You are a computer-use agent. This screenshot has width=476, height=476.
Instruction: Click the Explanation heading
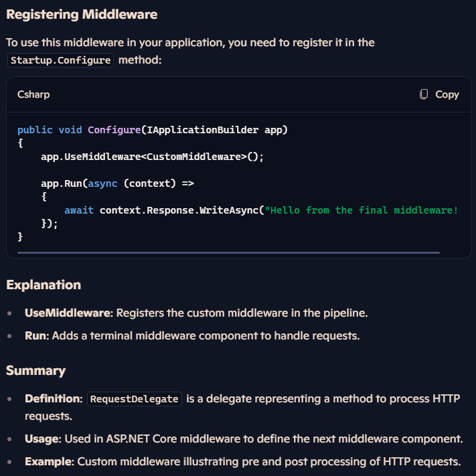click(44, 285)
